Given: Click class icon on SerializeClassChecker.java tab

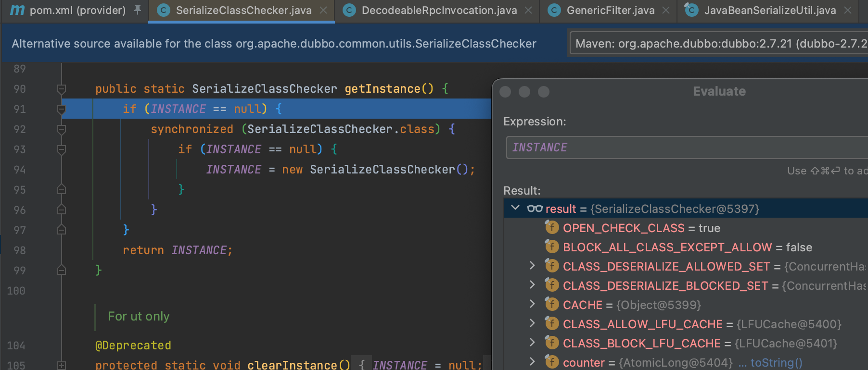Looking at the screenshot, I should point(164,10).
